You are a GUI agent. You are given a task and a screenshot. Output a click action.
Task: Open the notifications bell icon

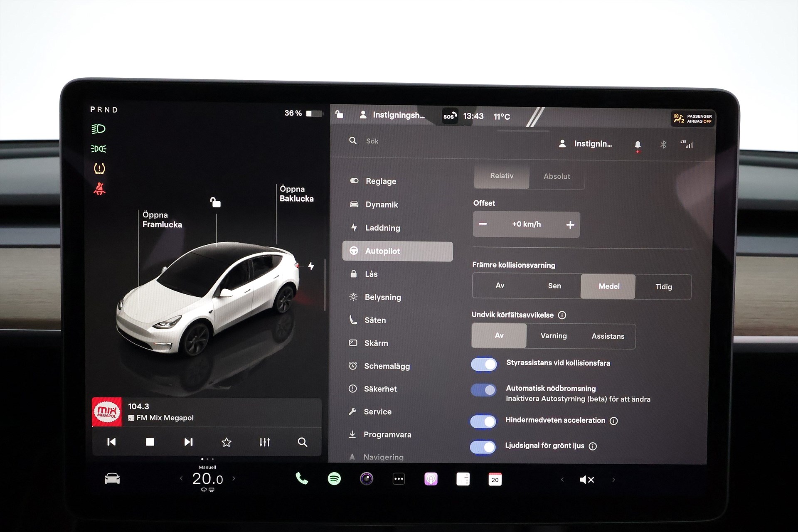637,145
